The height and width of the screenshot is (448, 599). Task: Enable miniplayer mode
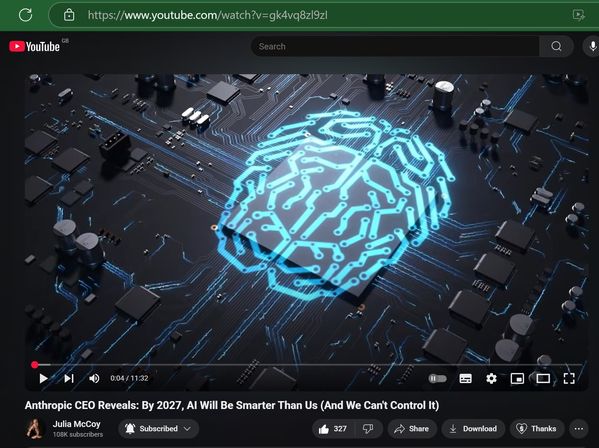517,378
